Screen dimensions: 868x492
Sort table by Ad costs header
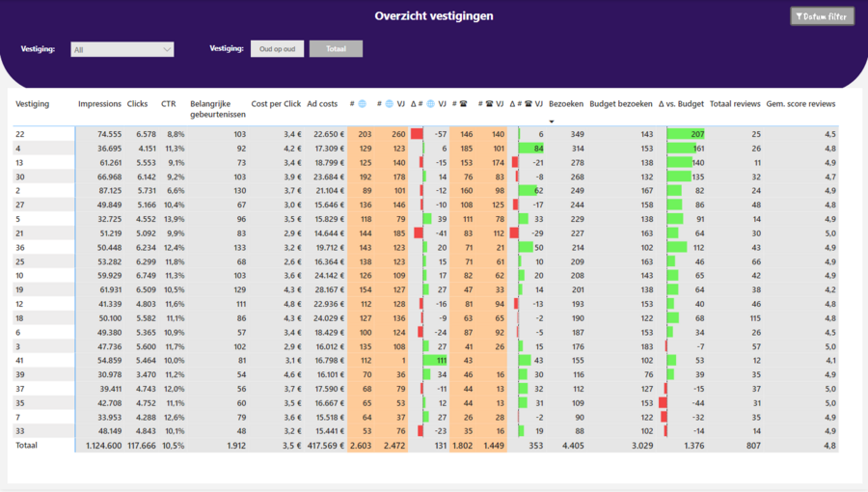point(322,104)
